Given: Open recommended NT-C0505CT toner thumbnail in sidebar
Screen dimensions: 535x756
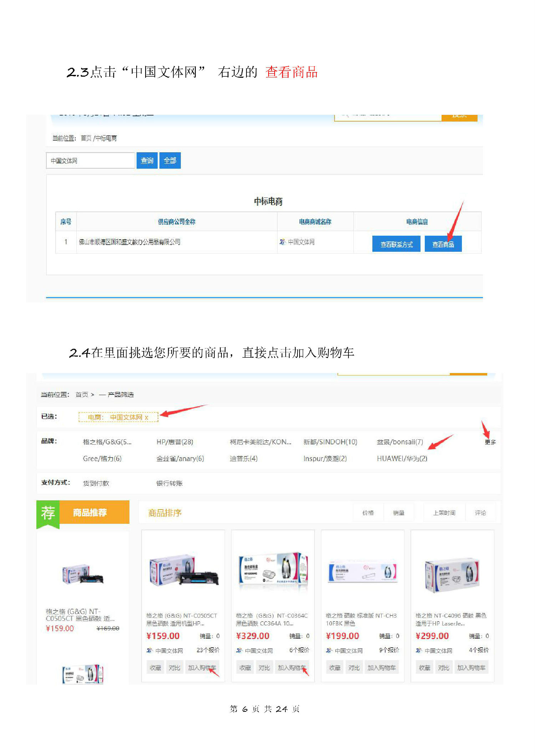Looking at the screenshot, I should [83, 574].
